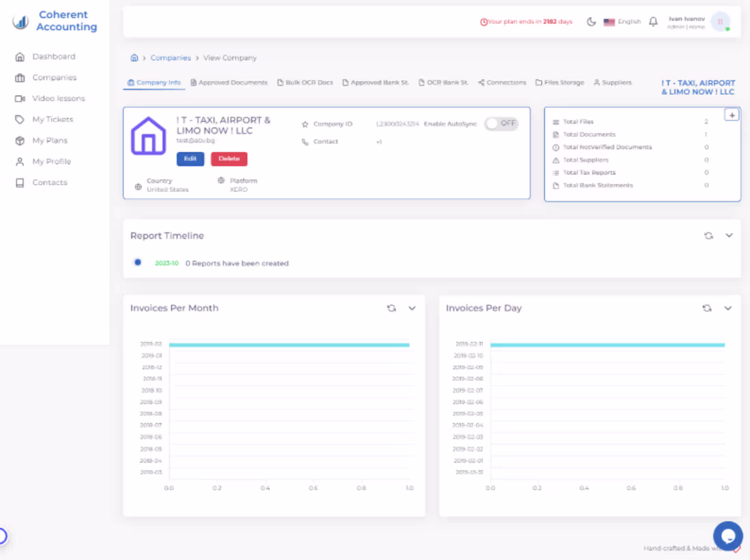Click the plus button in the totals panel
This screenshot has height=560, width=750.
tap(732, 115)
